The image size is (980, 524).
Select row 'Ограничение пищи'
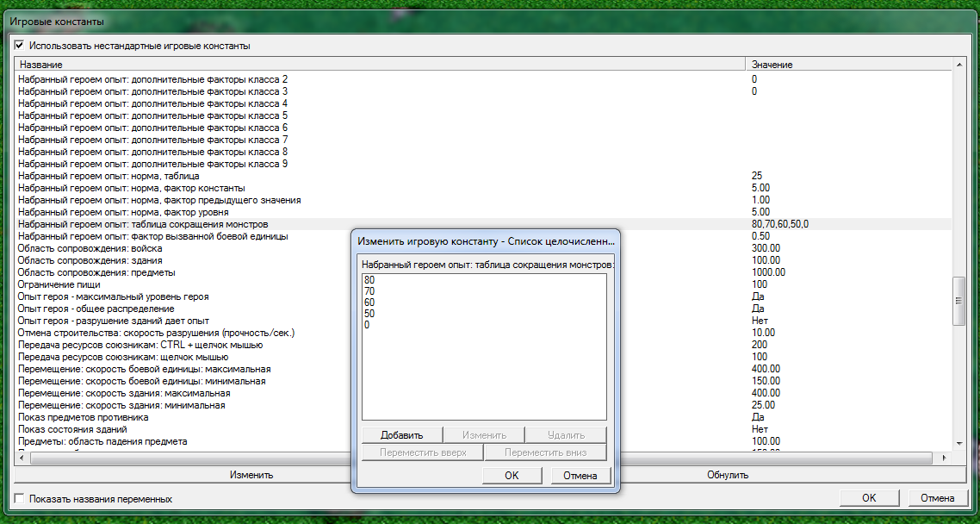pyautogui.click(x=183, y=284)
